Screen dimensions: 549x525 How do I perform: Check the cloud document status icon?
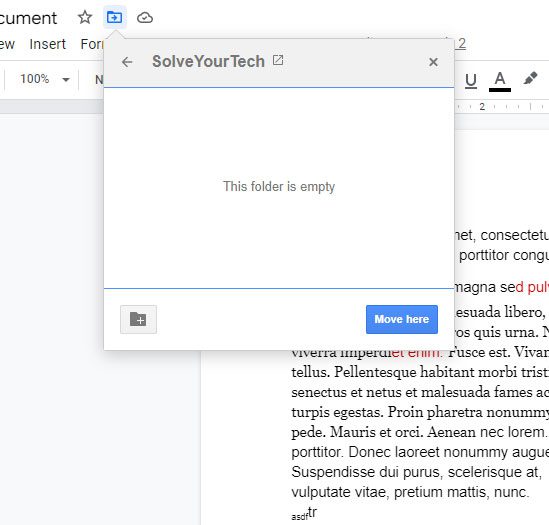tap(145, 18)
